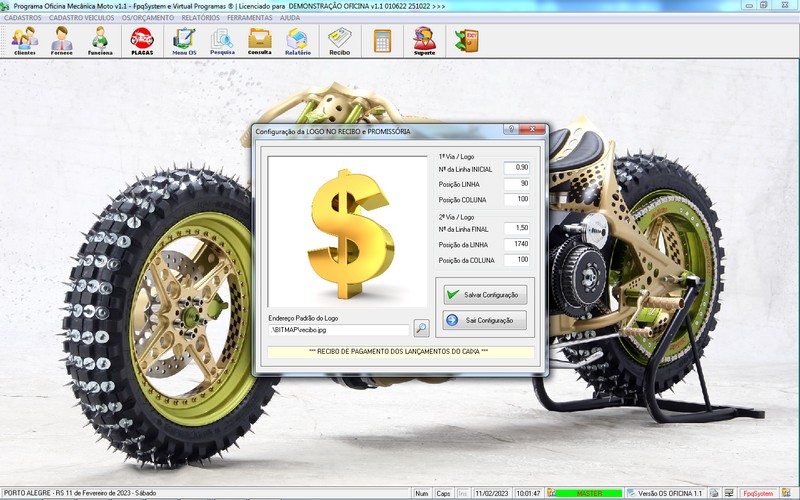Open the OS/ORÇAMENTO menu
This screenshot has width=800, height=500.
[x=148, y=17]
